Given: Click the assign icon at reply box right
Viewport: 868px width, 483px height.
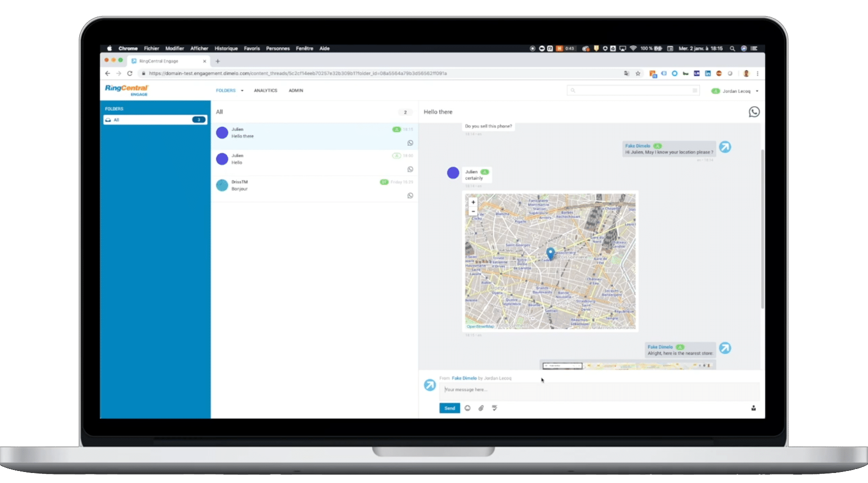Looking at the screenshot, I should coord(753,408).
